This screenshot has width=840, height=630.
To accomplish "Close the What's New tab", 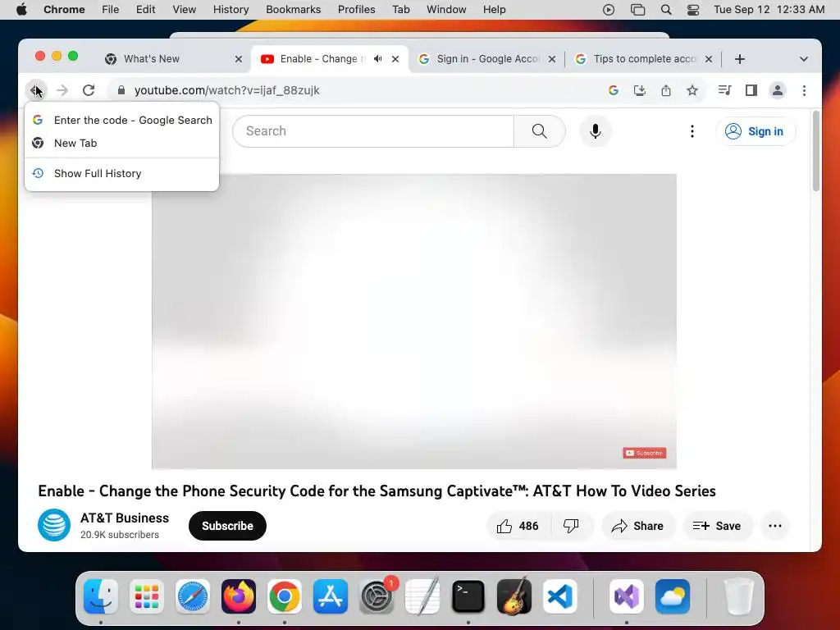I will (x=239, y=59).
